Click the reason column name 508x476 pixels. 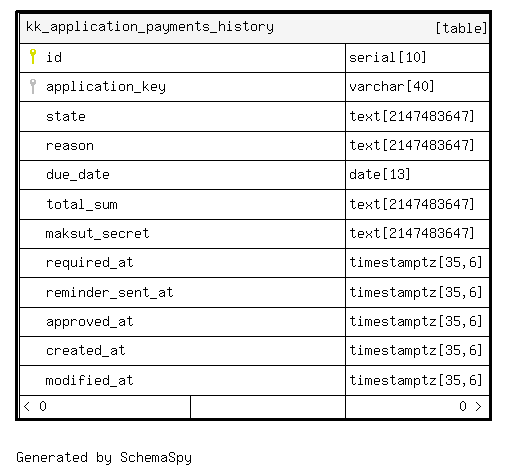coord(70,146)
